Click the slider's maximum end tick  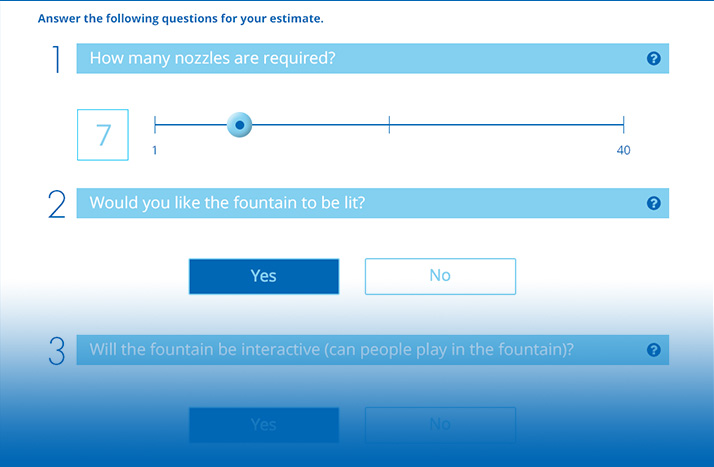623,124
